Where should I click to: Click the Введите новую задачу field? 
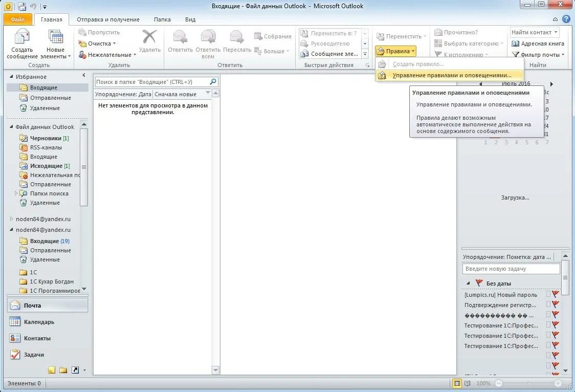click(509, 268)
